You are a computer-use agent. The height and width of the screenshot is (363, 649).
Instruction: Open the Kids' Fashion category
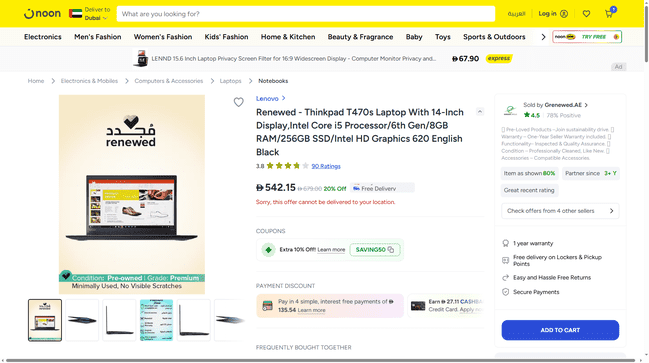pyautogui.click(x=226, y=37)
